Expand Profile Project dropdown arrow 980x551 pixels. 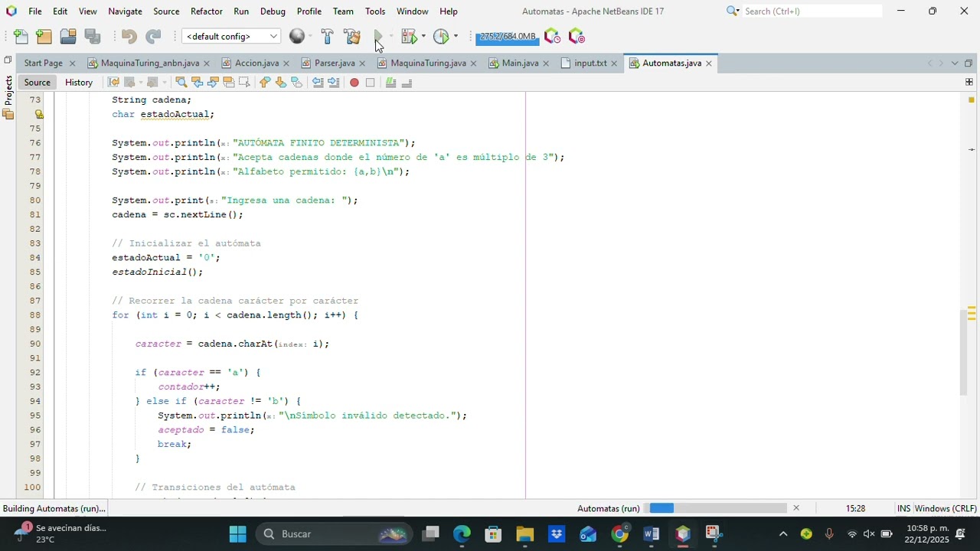(456, 36)
